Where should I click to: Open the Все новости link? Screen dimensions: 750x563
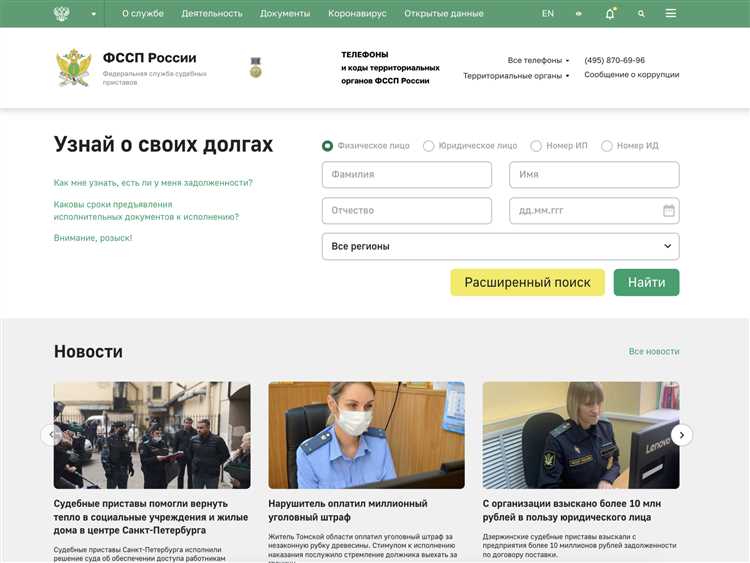tap(654, 352)
